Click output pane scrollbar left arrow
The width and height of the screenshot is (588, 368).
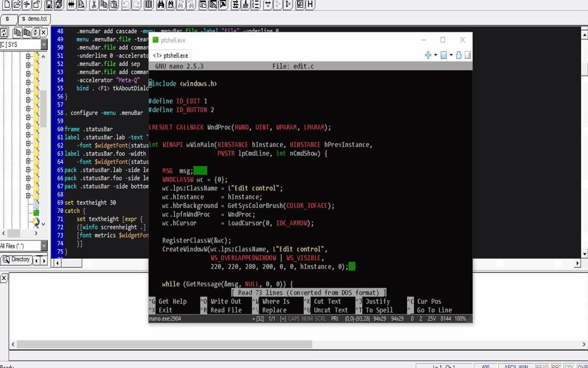coord(13,344)
